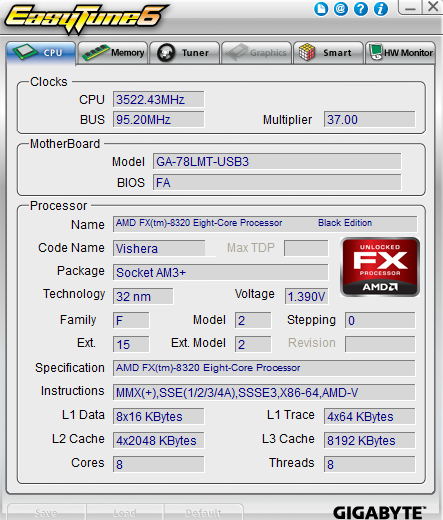
Task: Click the Default button
Action: tap(203, 512)
